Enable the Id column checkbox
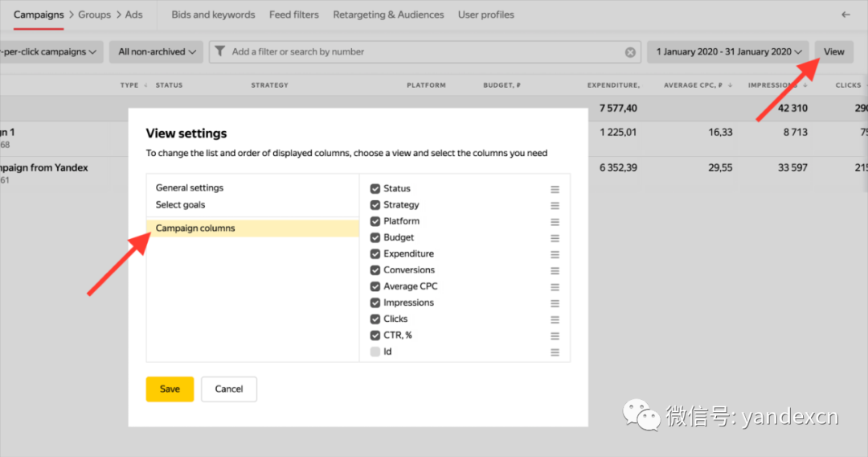868x457 pixels. click(x=375, y=352)
